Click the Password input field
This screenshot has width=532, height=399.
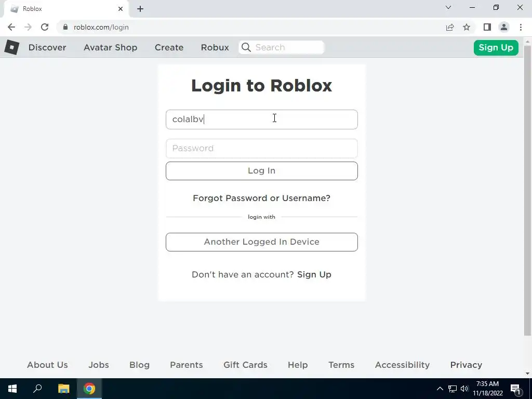pyautogui.click(x=262, y=148)
